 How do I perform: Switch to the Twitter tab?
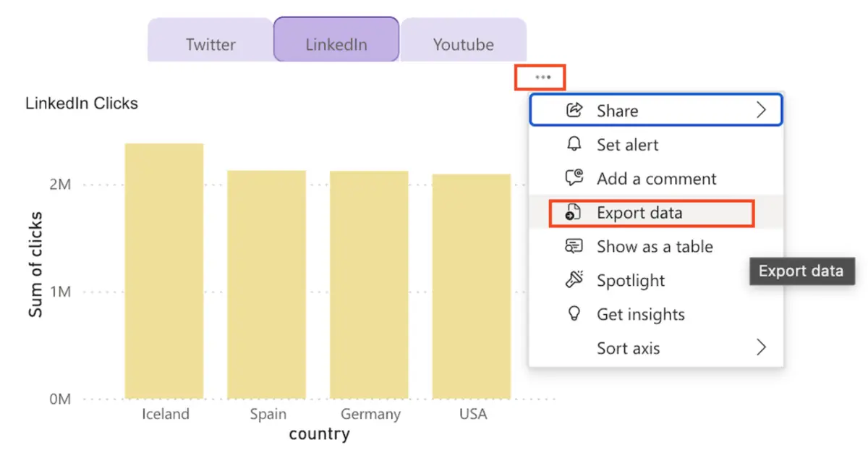[x=210, y=41]
